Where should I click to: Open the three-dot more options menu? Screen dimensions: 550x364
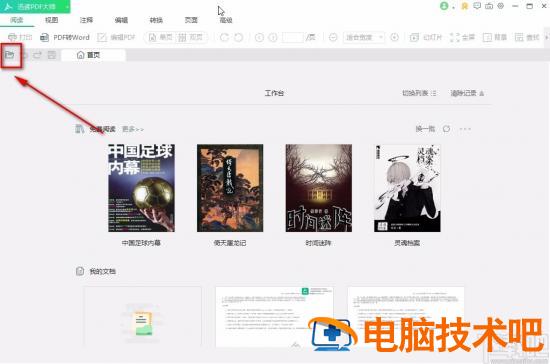tap(465, 129)
